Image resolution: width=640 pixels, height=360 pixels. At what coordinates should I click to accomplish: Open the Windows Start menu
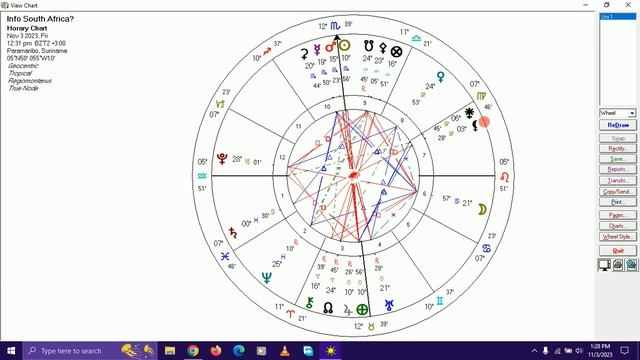11,351
